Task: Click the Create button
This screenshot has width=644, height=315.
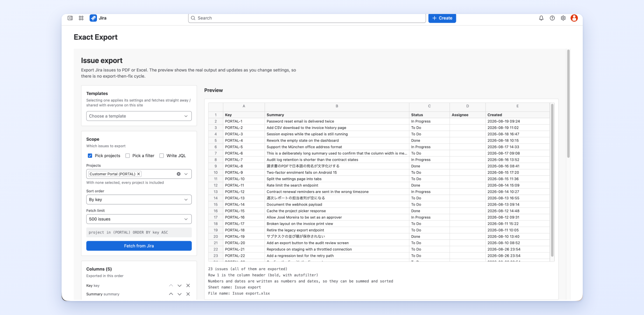Action: [442, 18]
